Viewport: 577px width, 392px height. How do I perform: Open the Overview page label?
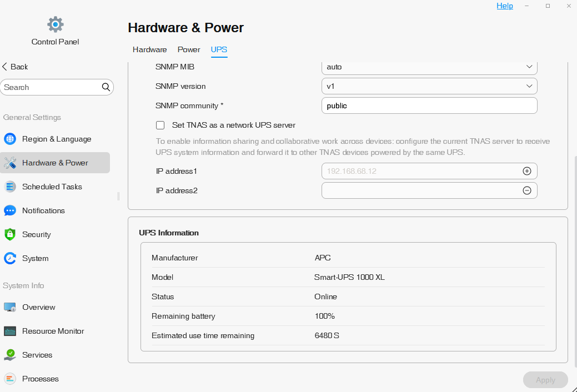[39, 307]
